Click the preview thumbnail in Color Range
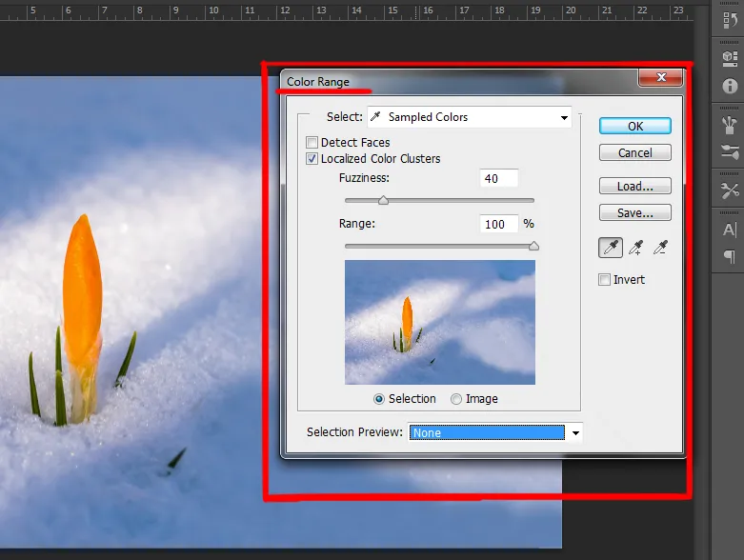The image size is (744, 560). pyautogui.click(x=440, y=322)
